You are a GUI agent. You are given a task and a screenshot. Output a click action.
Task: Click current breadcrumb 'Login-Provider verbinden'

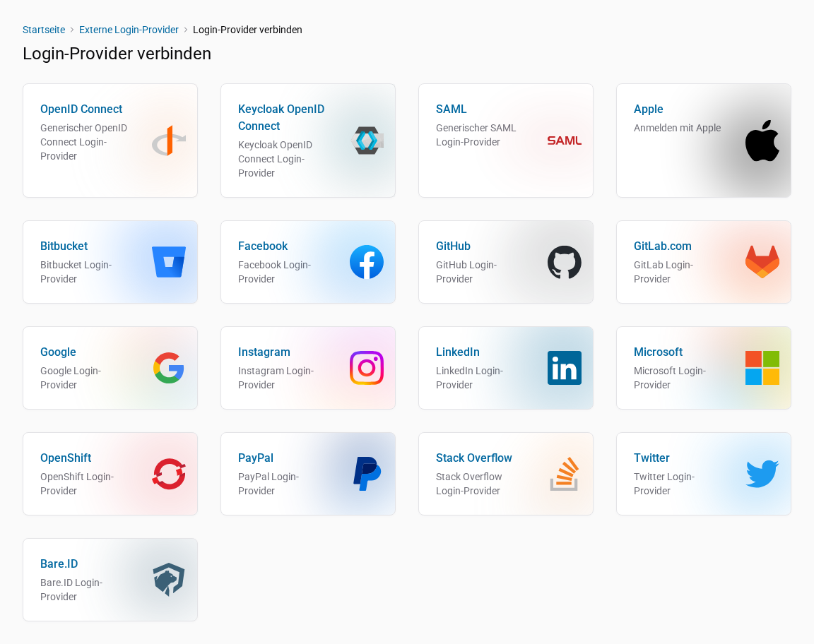(247, 30)
